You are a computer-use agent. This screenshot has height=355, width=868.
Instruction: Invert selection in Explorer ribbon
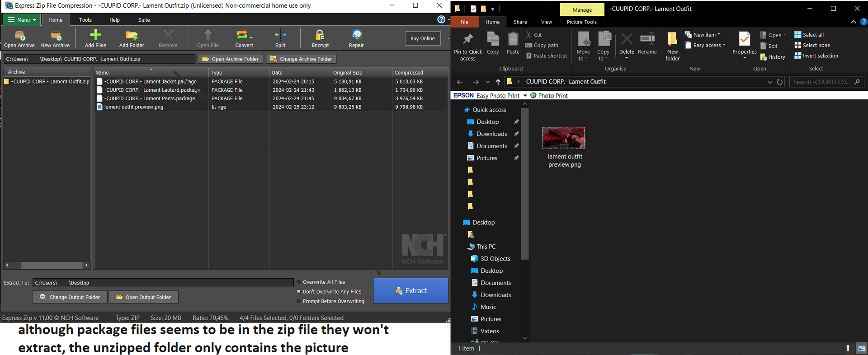tap(816, 56)
